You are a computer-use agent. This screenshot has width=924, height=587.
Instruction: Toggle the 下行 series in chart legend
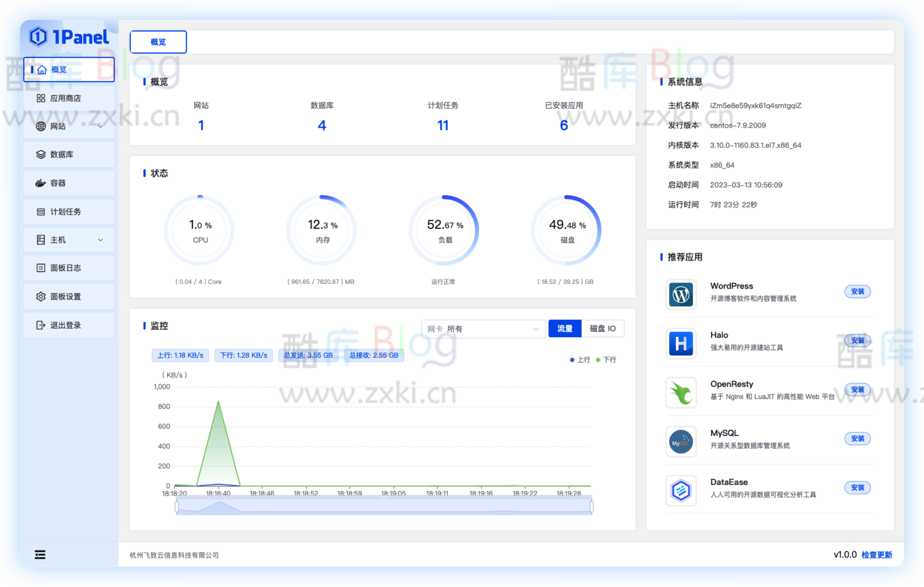(x=606, y=360)
